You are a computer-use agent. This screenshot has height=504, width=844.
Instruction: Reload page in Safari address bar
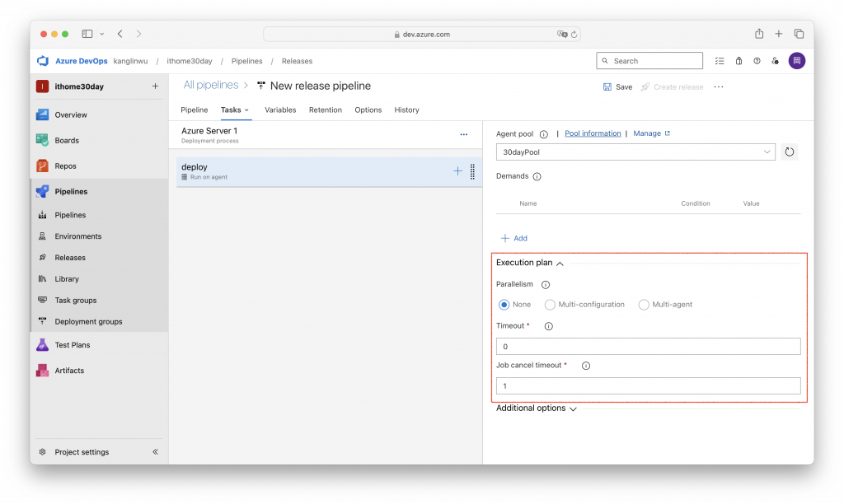point(574,35)
